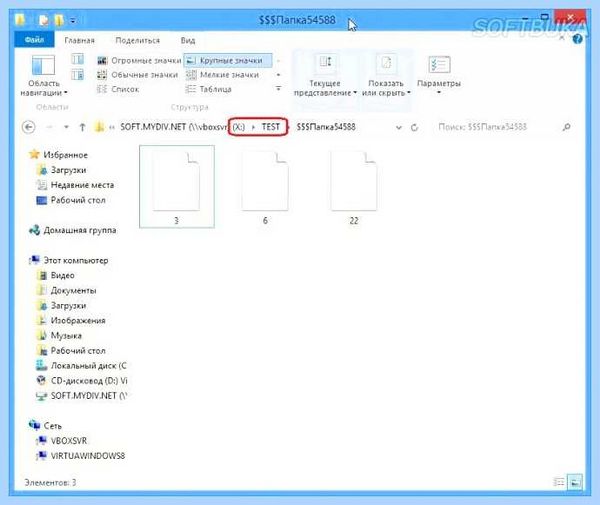Viewport: 600px width, 505px height.
Task: Expand the layout gallery more arrow
Action: 278,89
